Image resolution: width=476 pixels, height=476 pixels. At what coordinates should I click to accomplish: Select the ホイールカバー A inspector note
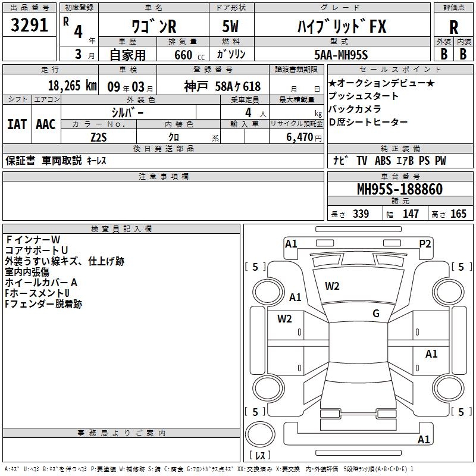[41, 282]
